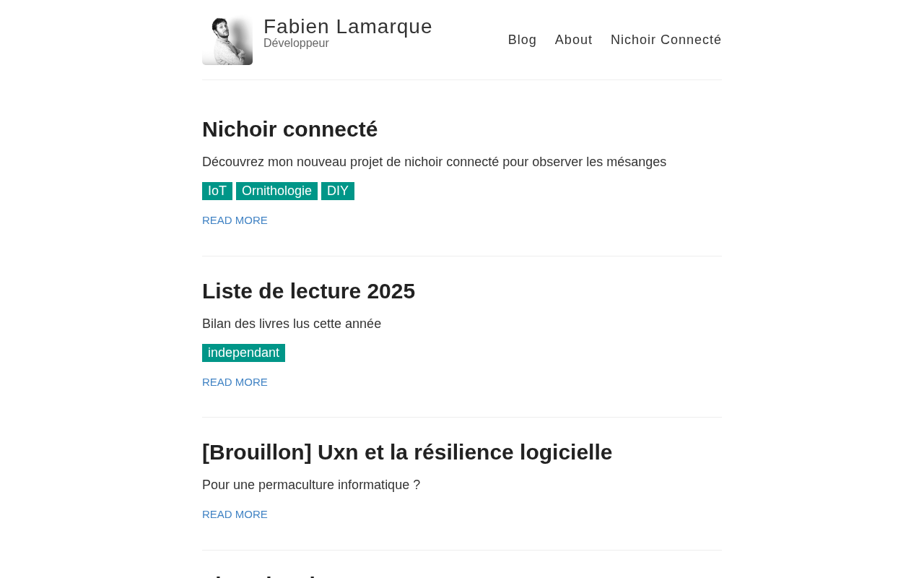
Task: Click Fabien Lamarque's avatar photo
Action: (x=227, y=40)
